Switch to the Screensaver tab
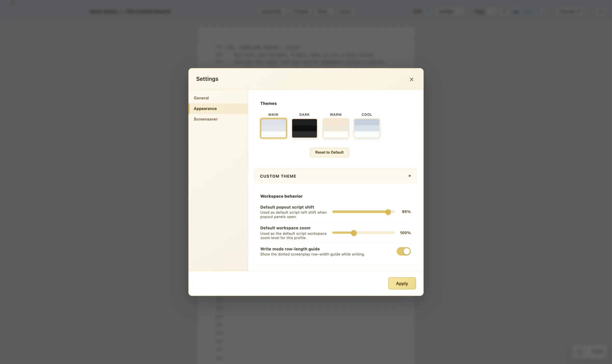Screen dimensions: 612x364 click(218, 119)
